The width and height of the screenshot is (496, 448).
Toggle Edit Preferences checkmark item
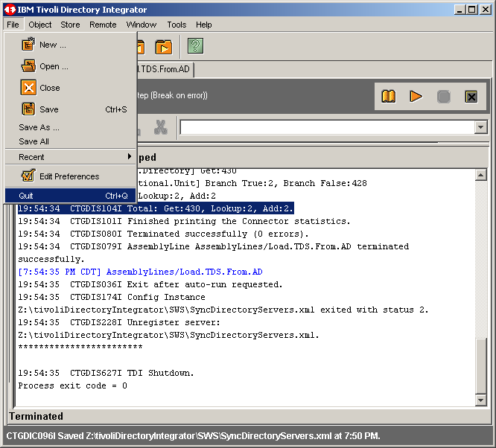[28, 176]
